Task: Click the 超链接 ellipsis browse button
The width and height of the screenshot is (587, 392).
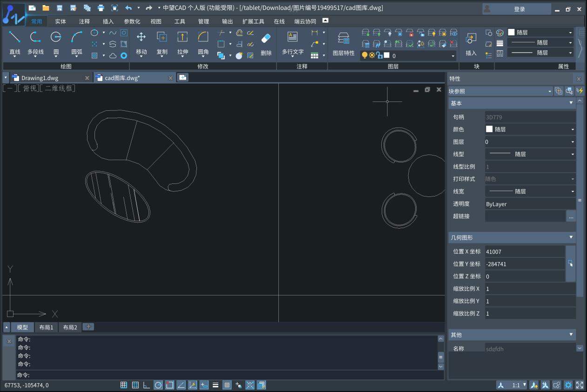Action: click(x=571, y=216)
